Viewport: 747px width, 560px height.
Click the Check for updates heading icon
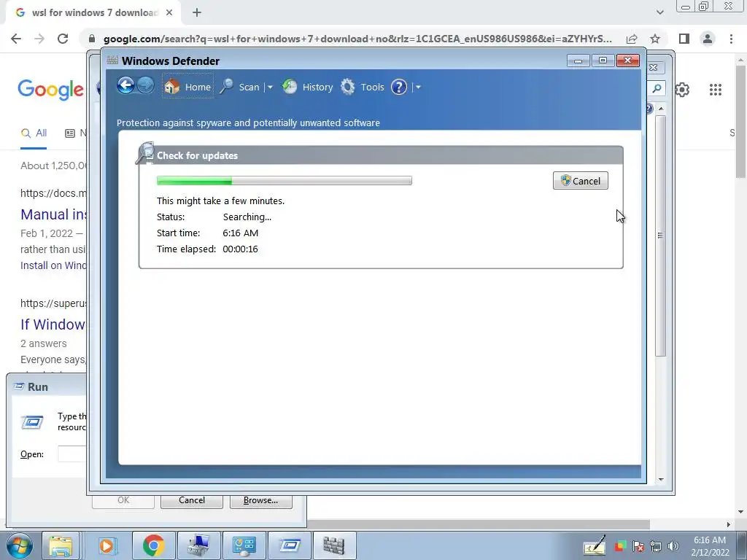(x=145, y=153)
